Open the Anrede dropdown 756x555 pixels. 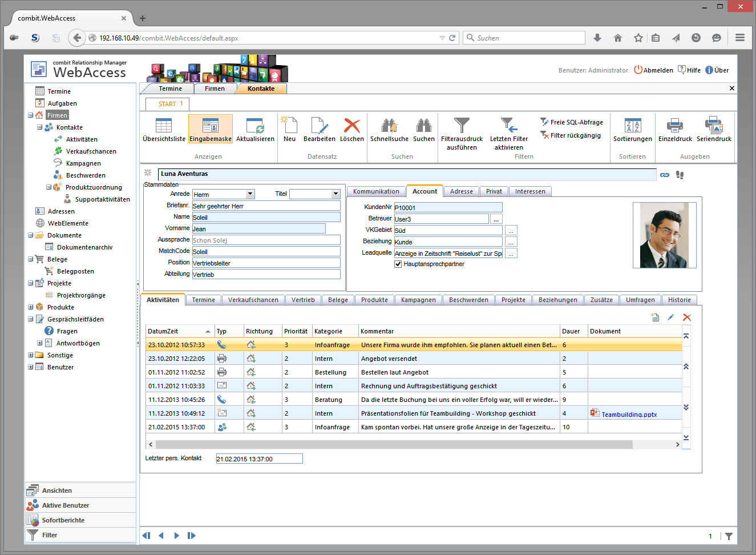(250, 194)
